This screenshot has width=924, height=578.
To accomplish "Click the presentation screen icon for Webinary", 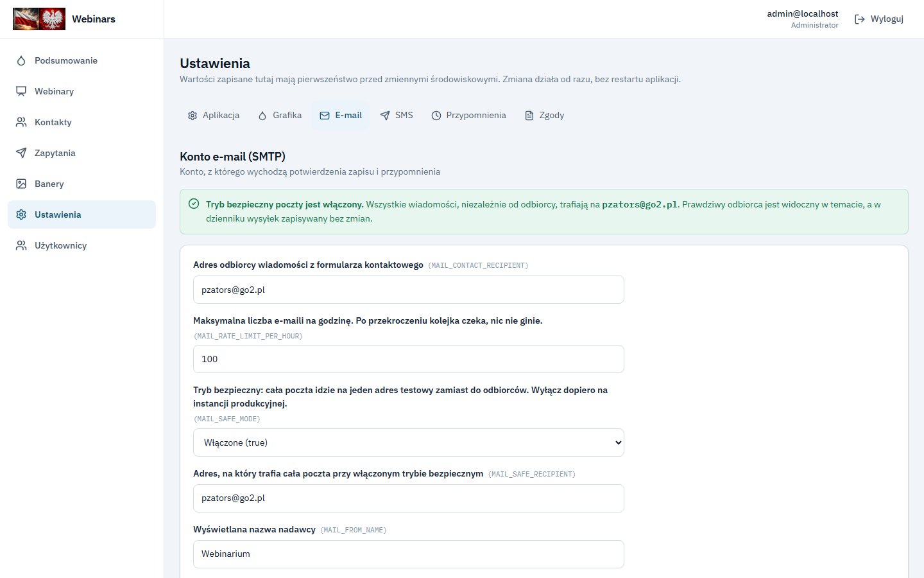I will coord(21,91).
